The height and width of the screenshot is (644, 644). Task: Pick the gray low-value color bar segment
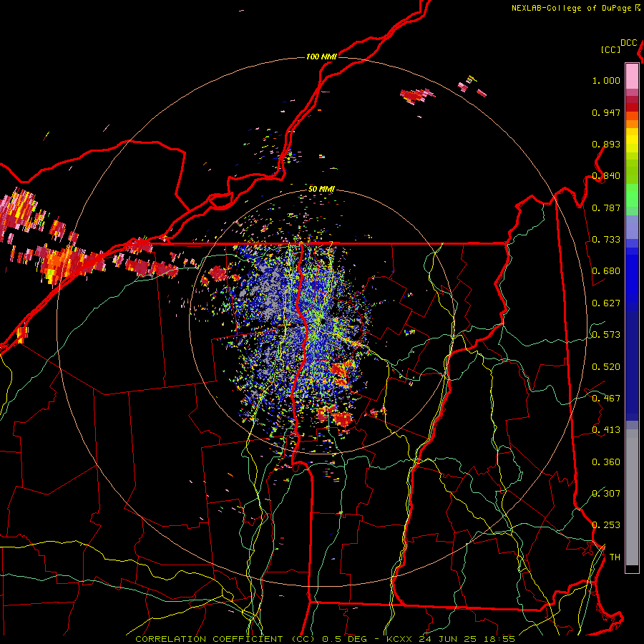pyautogui.click(x=632, y=497)
